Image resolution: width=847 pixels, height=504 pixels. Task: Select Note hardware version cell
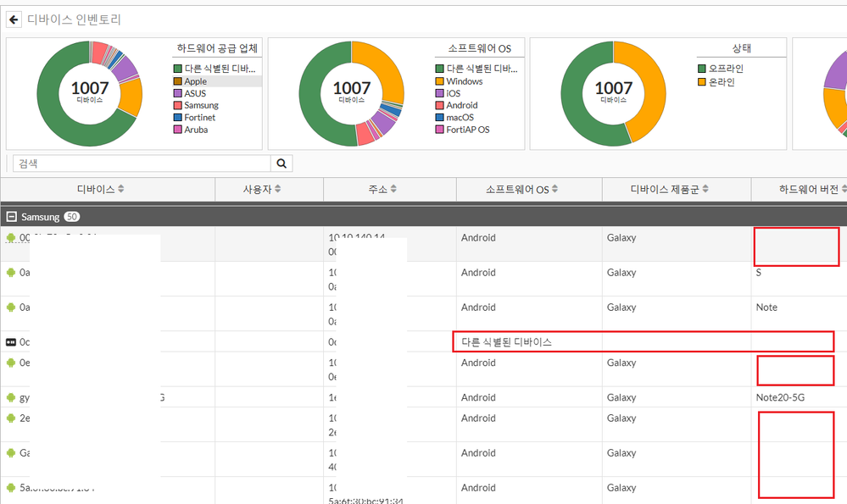pos(766,307)
